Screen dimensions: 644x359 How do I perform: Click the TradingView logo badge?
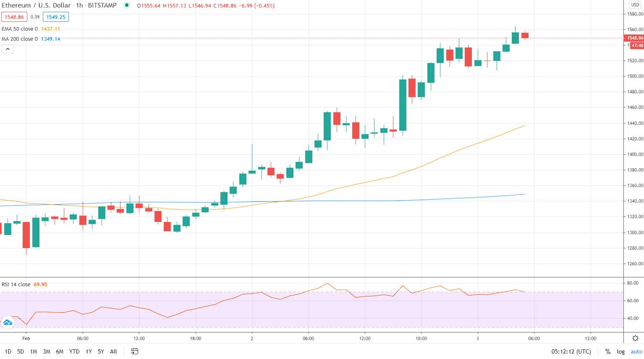click(x=8, y=322)
